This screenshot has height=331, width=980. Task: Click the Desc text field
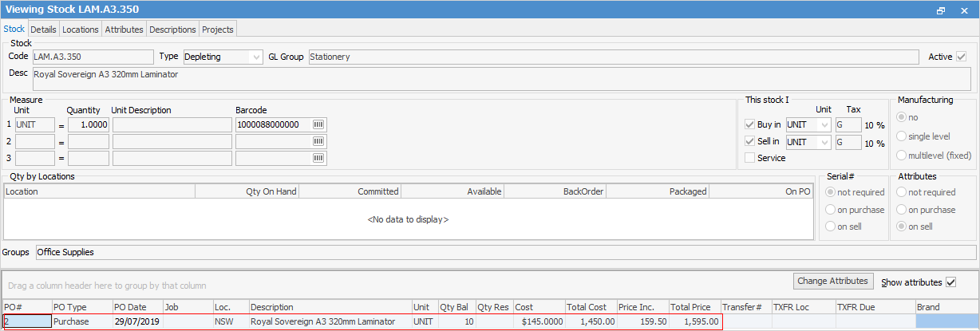point(502,78)
